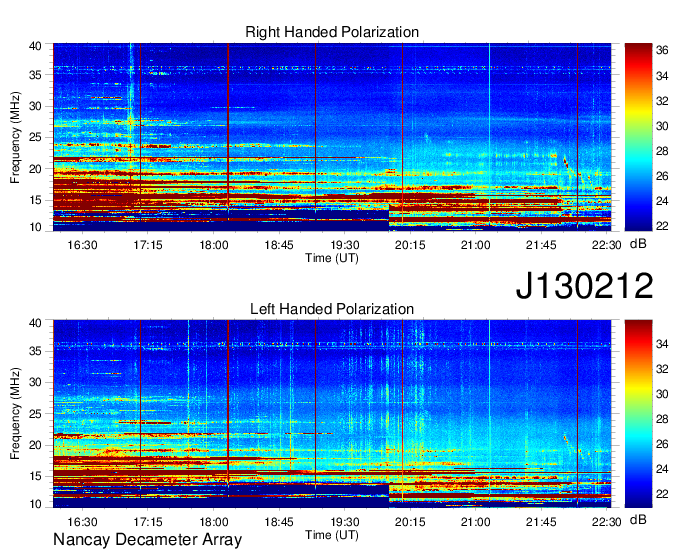The height and width of the screenshot is (552, 680).
Task: Click the 20 MHz tick on Right Handed frequency axis
Action: tap(35, 169)
